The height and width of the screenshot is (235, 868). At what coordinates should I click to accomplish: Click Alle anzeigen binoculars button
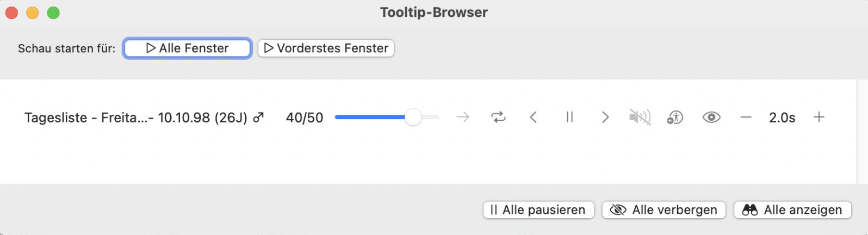[792, 210]
